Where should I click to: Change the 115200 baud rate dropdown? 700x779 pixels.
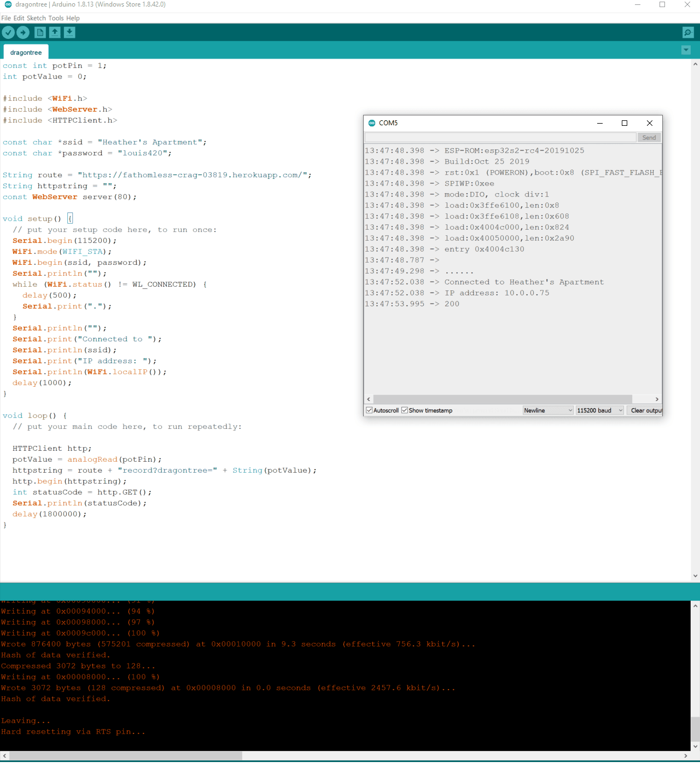tap(600, 410)
